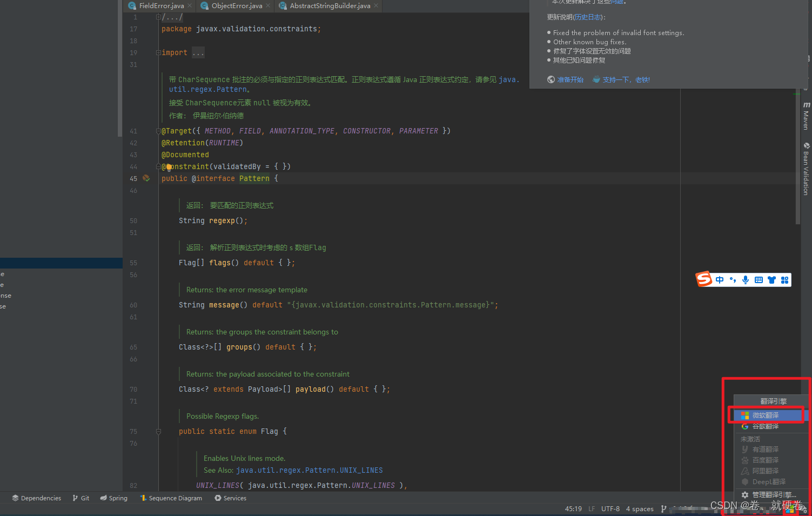Click the groups() method declaration

239,347
